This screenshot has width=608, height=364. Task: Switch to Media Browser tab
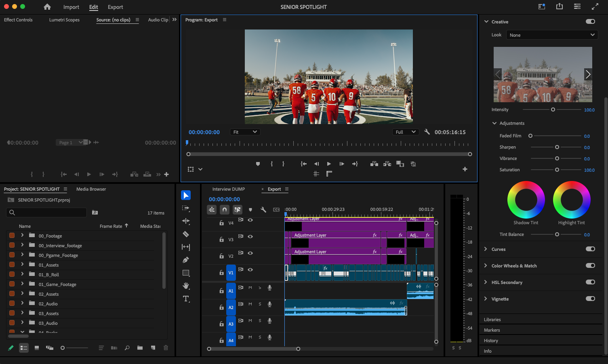[x=91, y=189]
